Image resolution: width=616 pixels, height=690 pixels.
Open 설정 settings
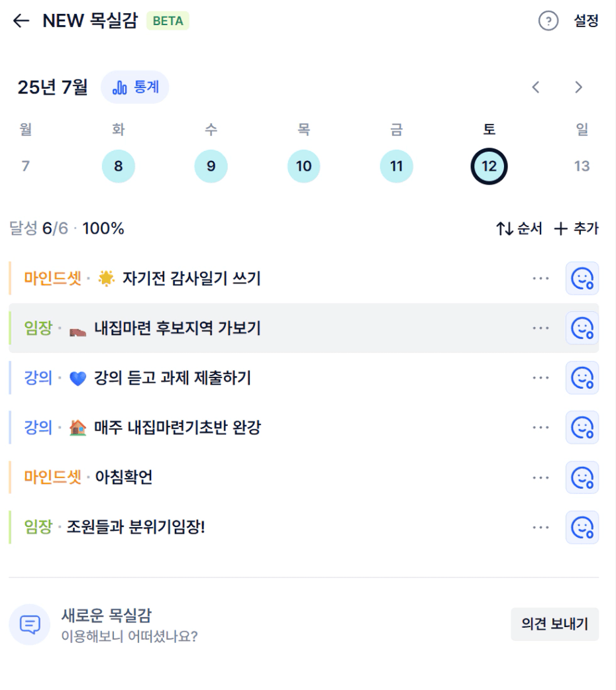tap(586, 21)
